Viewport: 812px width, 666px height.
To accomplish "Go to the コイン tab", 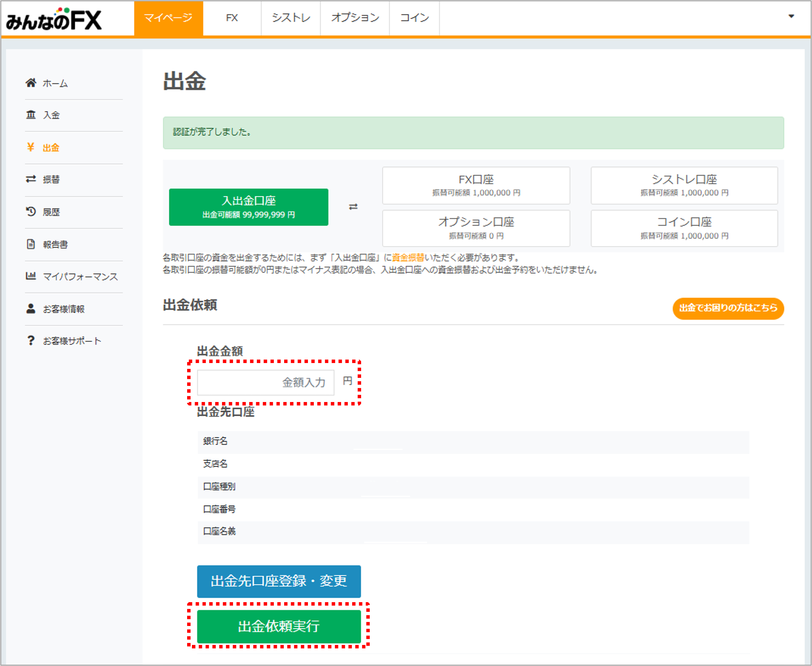I will (414, 18).
